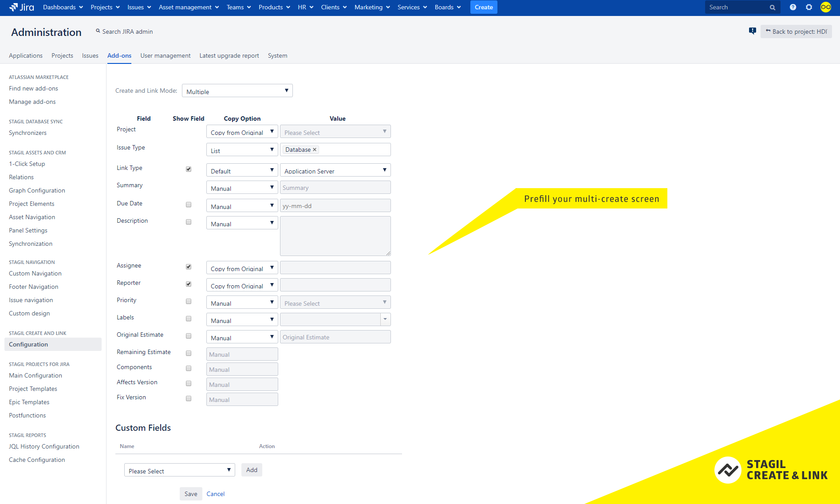
Task: Click the Issue Type value field
Action: point(335,150)
